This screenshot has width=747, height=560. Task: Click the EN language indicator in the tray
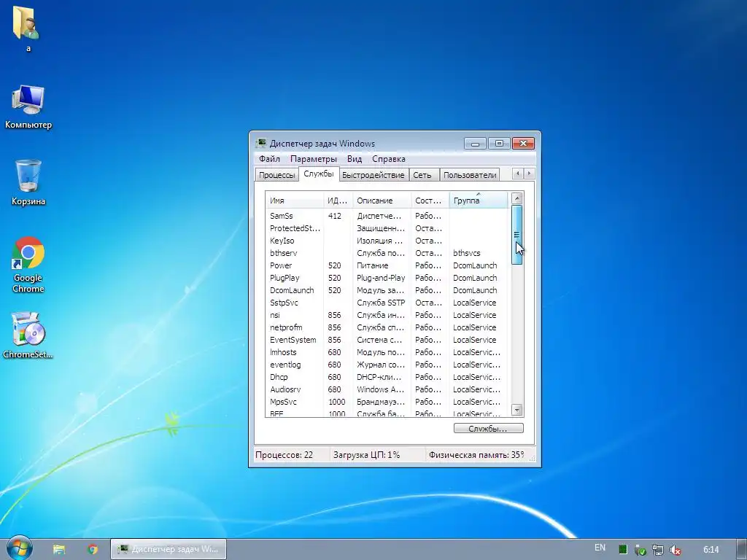pyautogui.click(x=600, y=548)
